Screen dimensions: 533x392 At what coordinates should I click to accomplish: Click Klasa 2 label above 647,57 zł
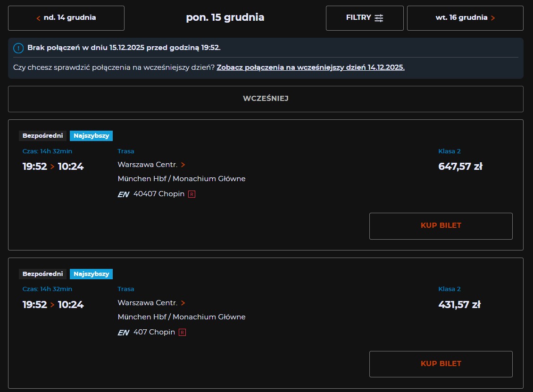[450, 151]
